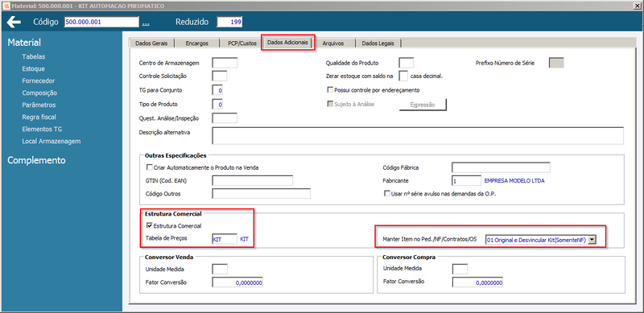This screenshot has height=313, width=644.
Task: Open the PCP/Custos tab
Action: [242, 43]
